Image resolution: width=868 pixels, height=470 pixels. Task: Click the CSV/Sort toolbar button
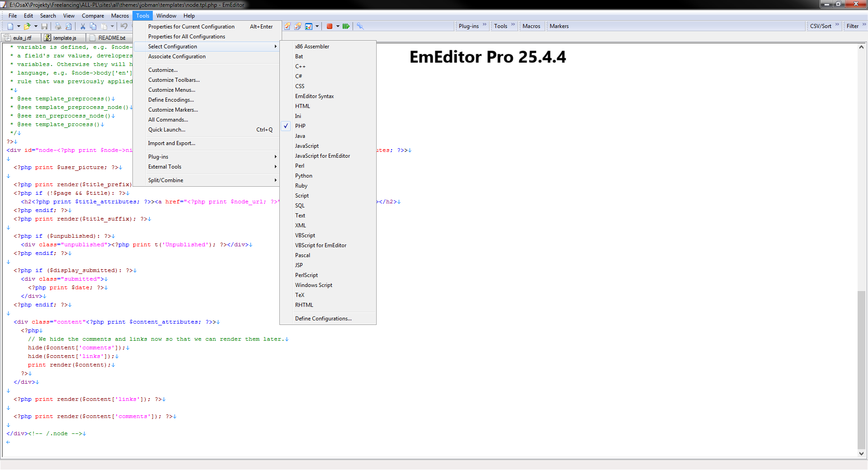[x=822, y=26]
